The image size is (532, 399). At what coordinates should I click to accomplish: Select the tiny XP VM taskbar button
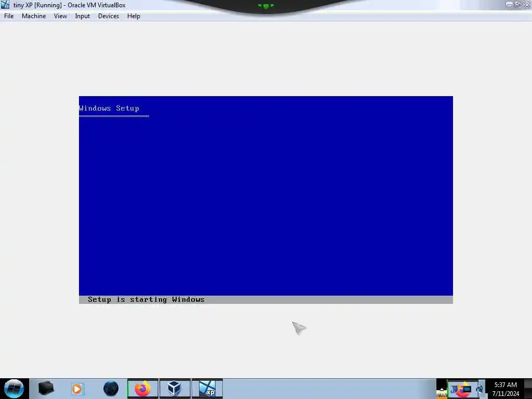[207, 389]
